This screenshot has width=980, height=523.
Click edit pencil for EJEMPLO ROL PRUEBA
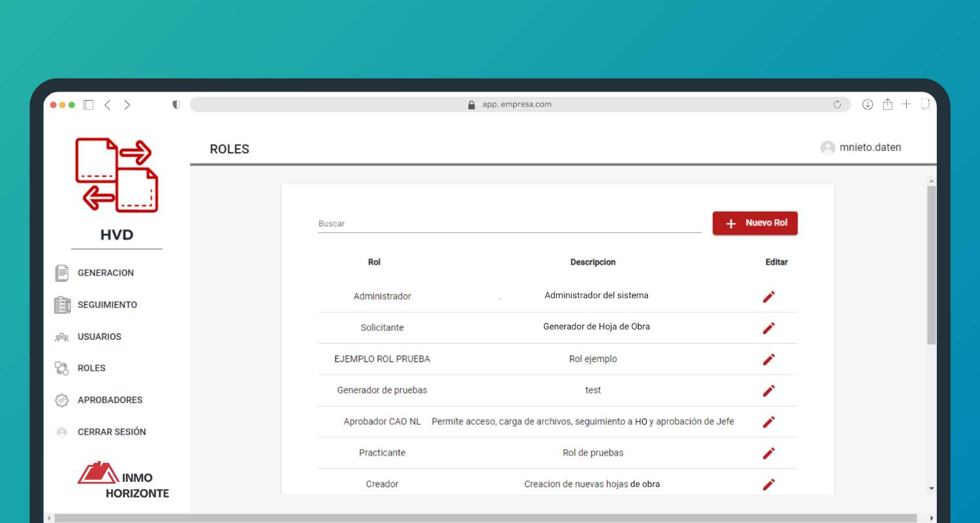[x=769, y=360]
